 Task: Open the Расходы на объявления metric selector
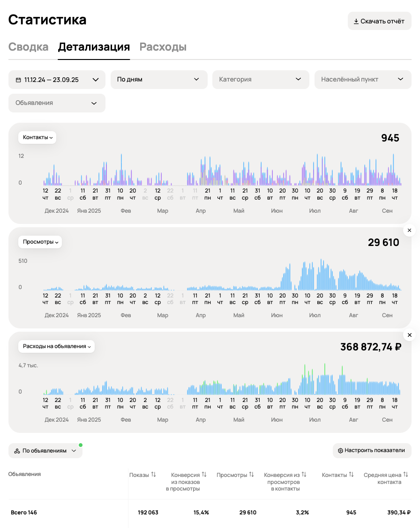(x=57, y=347)
